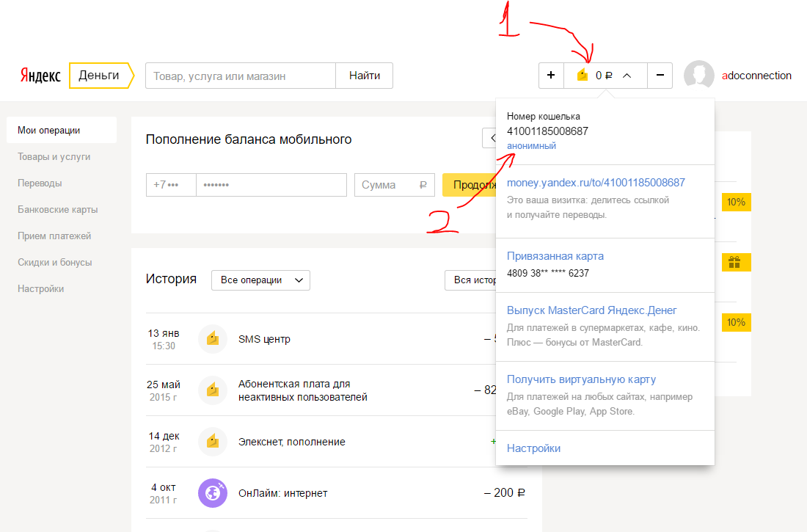807x532 pixels.
Task: Click the phone number input field
Action: tap(271, 185)
